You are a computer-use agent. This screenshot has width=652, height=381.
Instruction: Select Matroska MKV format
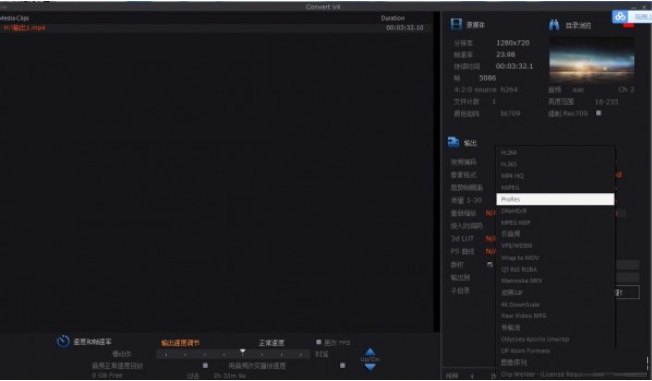(555, 281)
